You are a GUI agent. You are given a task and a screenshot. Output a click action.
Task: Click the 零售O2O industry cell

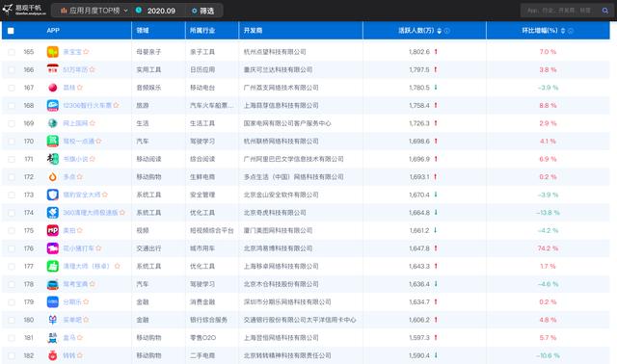202,338
